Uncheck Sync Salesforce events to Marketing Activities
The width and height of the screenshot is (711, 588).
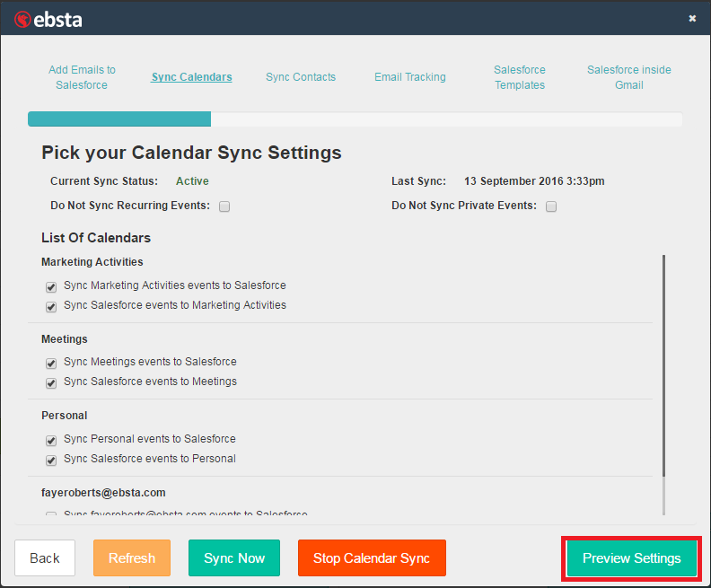51,307
